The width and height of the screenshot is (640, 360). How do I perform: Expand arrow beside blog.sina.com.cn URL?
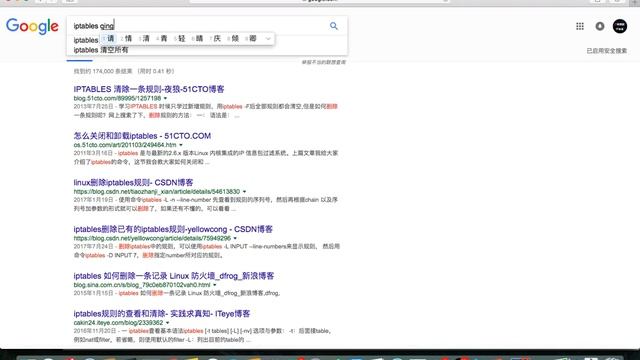coord(215,285)
